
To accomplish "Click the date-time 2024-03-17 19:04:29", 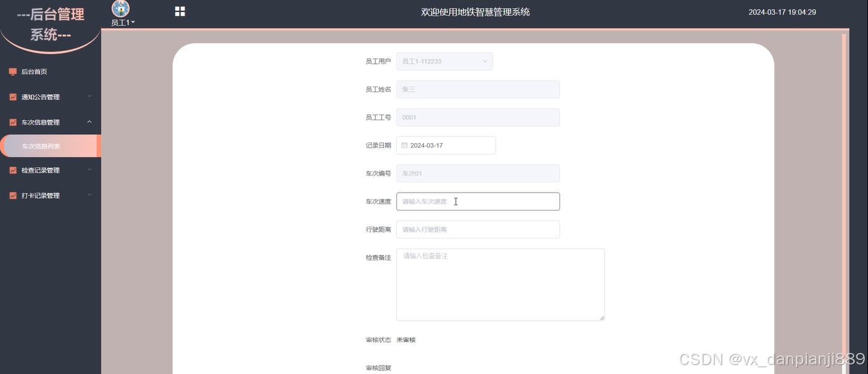I will tap(782, 12).
